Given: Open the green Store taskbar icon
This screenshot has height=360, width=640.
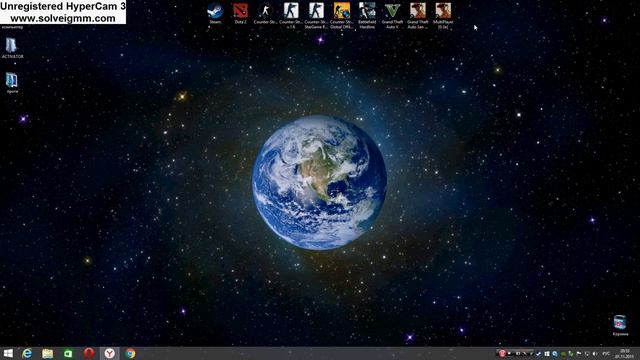Looking at the screenshot, I should click(x=68, y=353).
